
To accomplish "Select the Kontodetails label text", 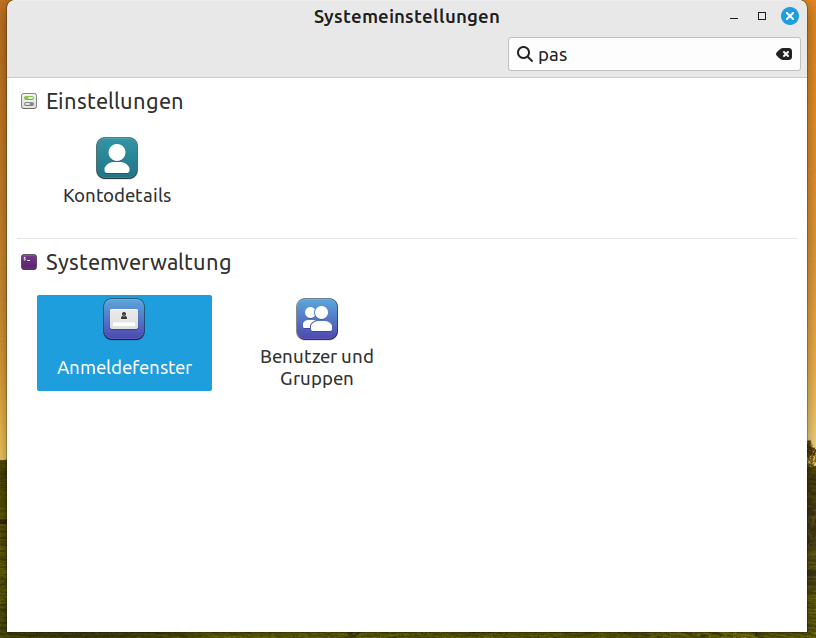I will [117, 196].
